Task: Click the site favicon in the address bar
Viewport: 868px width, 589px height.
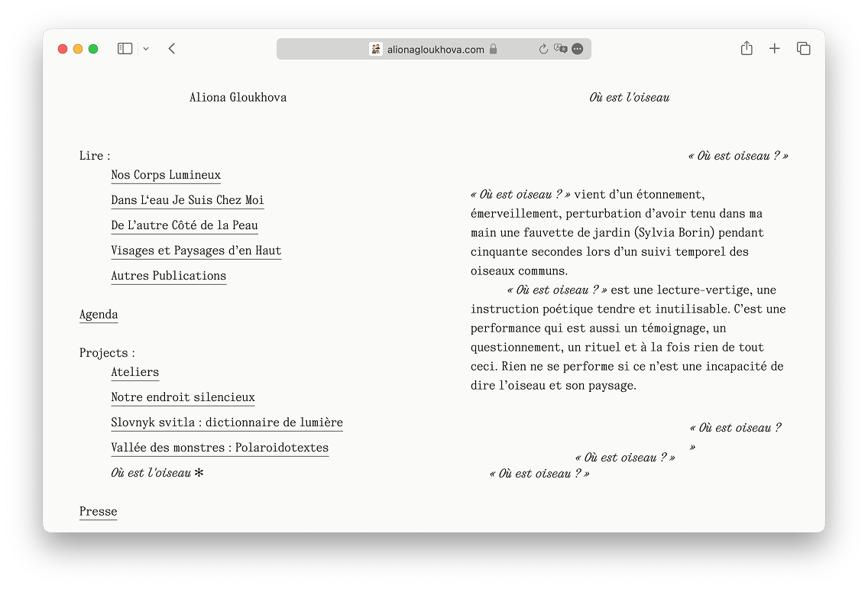Action: [376, 49]
